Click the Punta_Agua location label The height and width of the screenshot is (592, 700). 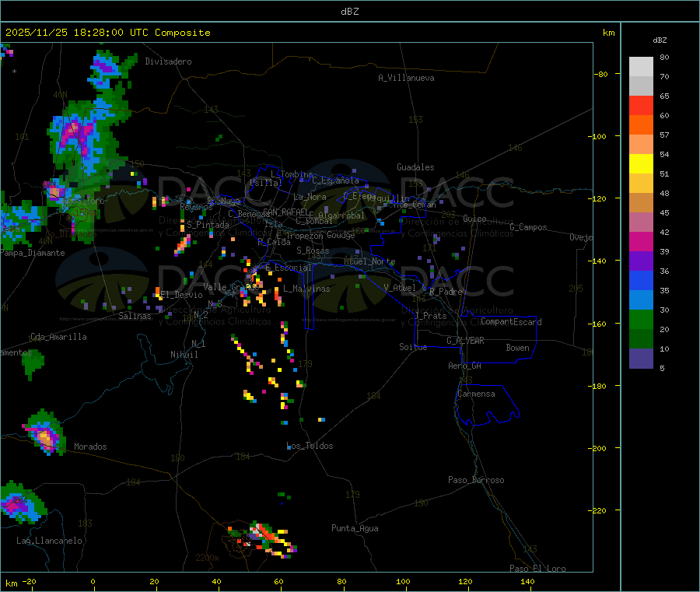pos(355,528)
